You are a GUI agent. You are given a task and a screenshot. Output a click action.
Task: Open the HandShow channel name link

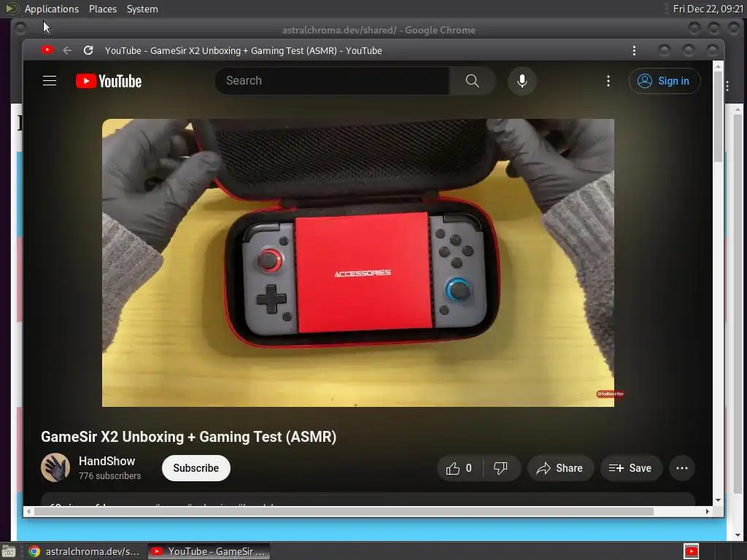click(x=107, y=461)
